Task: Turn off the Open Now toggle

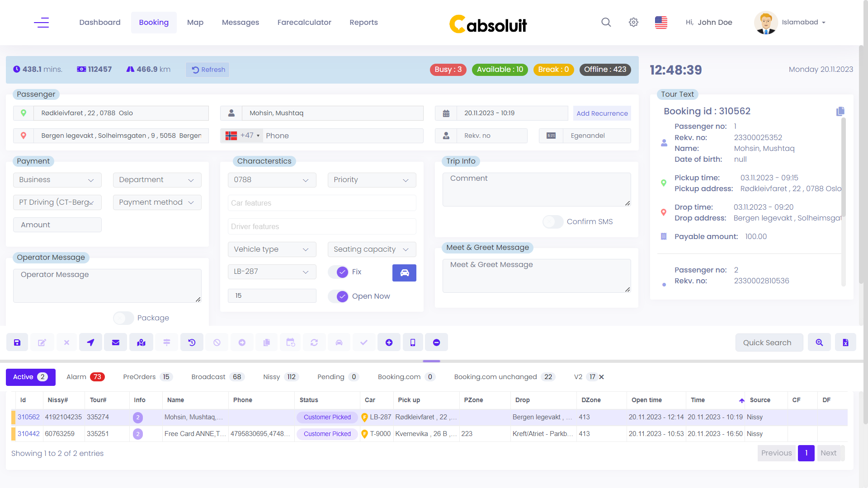Action: 342,296
